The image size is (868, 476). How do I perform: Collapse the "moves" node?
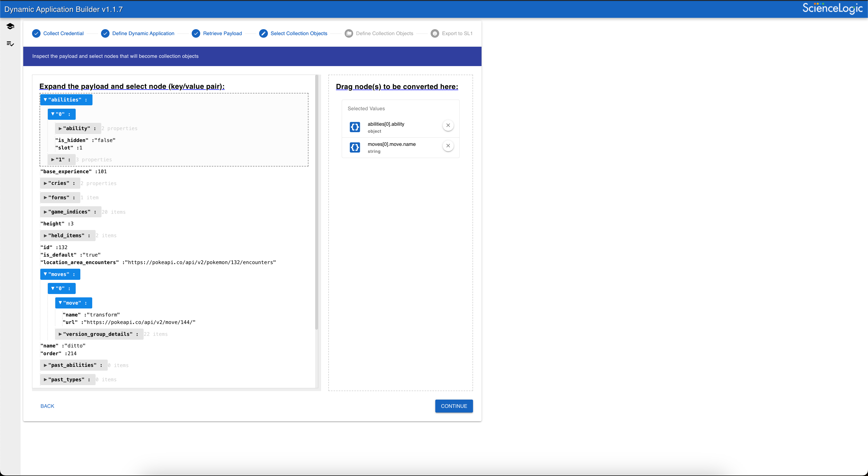click(60, 274)
